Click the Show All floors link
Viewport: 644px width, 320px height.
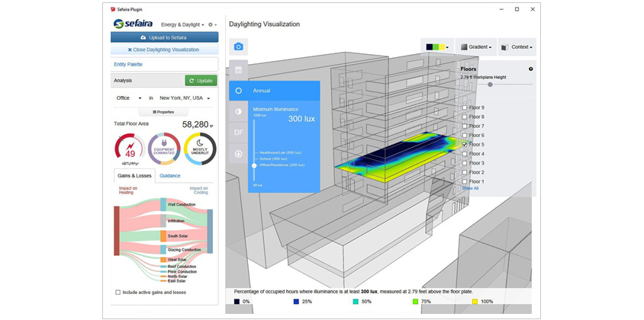point(470,188)
